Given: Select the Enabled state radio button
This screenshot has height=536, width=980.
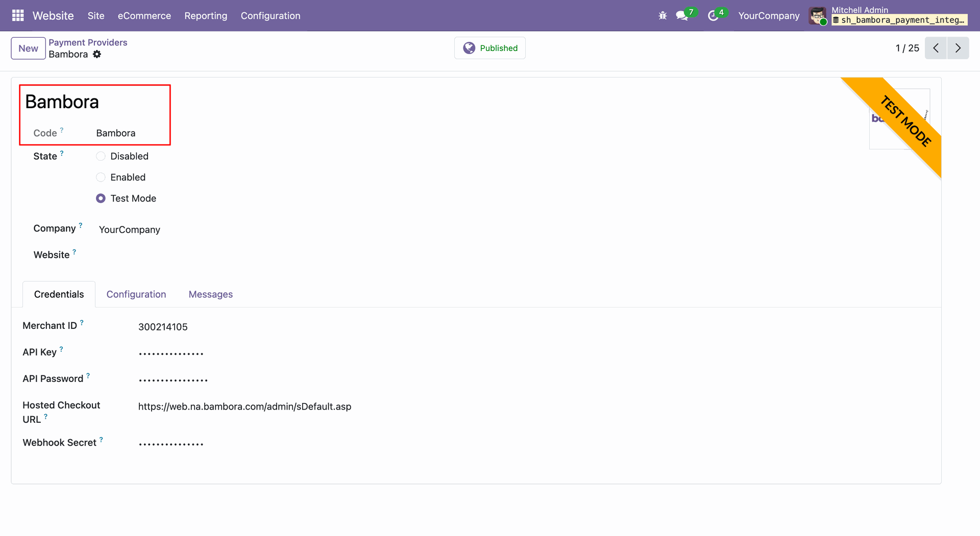Looking at the screenshot, I should [x=101, y=177].
